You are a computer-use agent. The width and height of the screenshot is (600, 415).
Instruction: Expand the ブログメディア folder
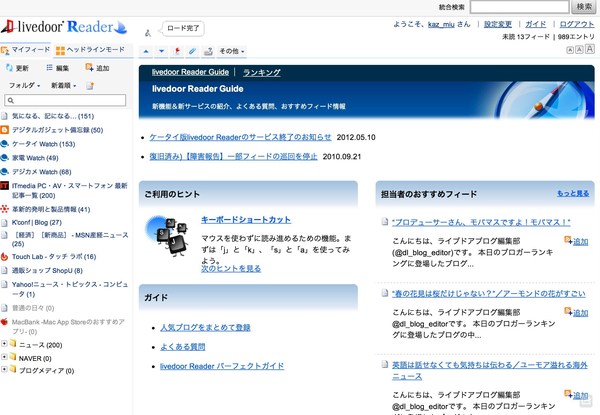pos(6,369)
